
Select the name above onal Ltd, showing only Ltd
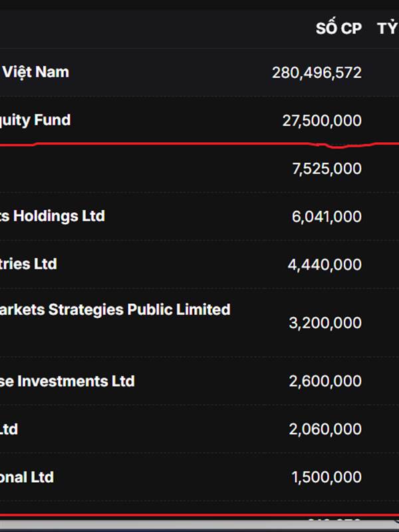[9, 429]
